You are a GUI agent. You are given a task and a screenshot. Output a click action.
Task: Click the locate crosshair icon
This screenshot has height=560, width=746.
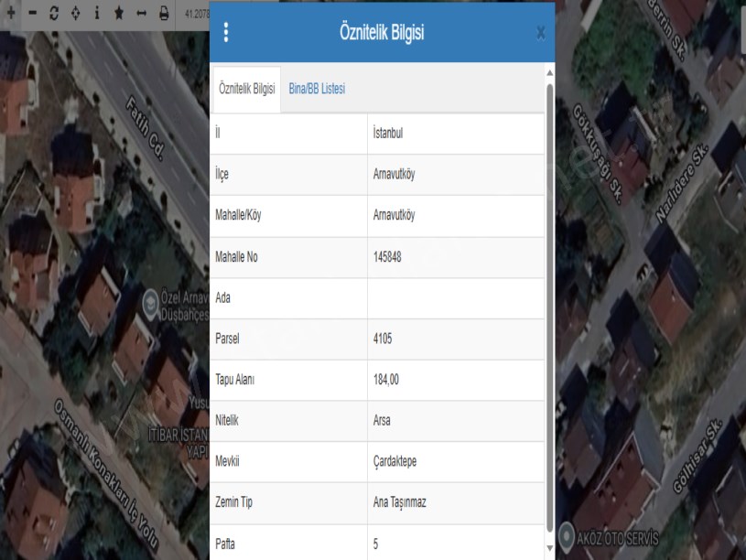tap(75, 15)
